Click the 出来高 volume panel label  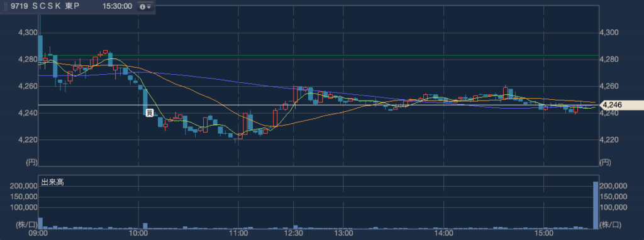(53, 183)
